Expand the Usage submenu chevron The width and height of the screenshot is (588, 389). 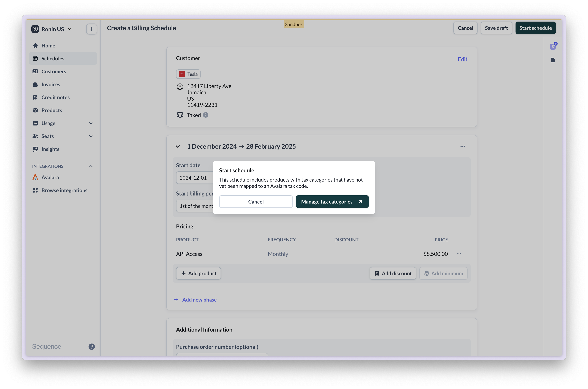pyautogui.click(x=91, y=123)
